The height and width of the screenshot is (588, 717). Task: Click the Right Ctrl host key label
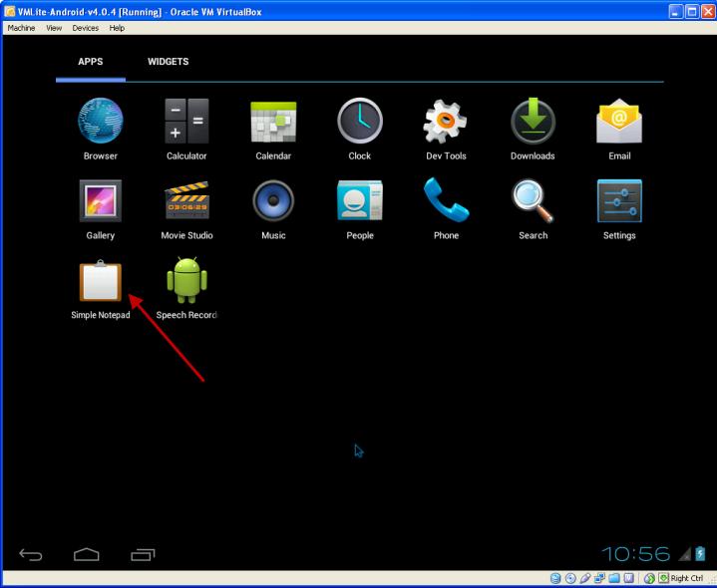[687, 578]
